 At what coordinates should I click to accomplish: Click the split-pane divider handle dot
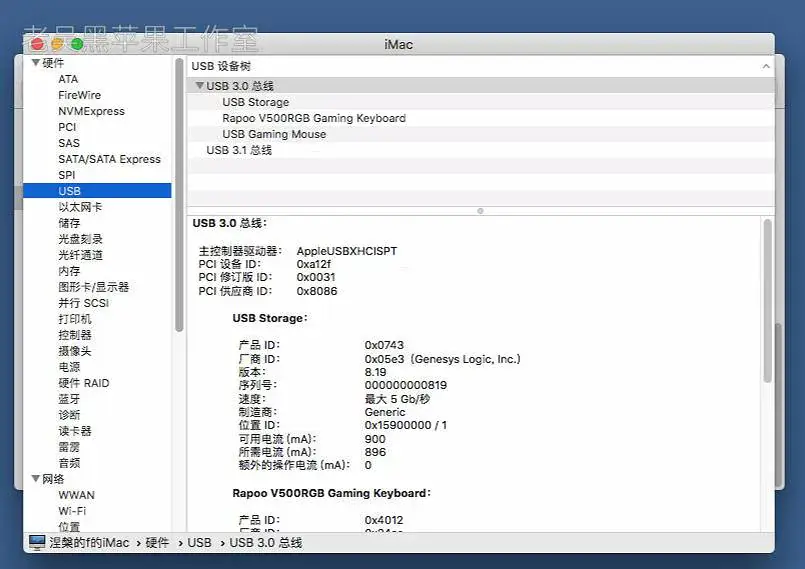[481, 211]
